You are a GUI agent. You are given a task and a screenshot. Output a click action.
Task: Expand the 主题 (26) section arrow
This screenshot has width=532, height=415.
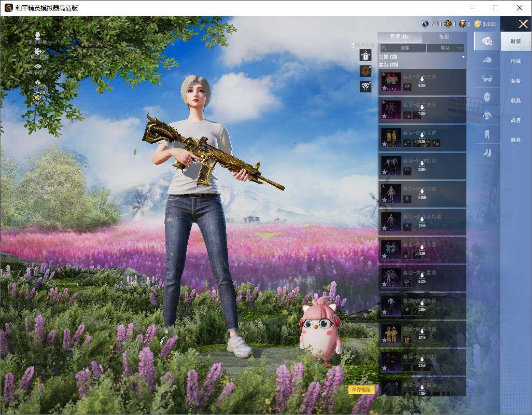(x=463, y=57)
